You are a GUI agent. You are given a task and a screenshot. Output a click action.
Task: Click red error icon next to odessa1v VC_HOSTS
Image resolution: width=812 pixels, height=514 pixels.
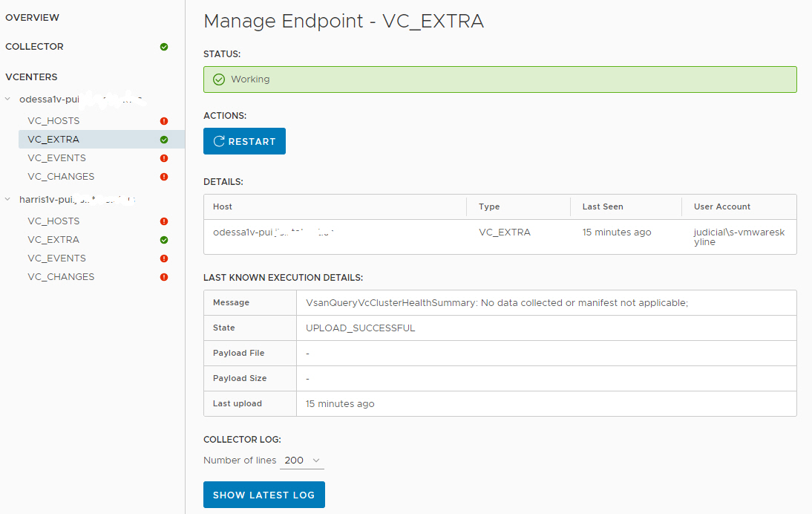coord(163,120)
